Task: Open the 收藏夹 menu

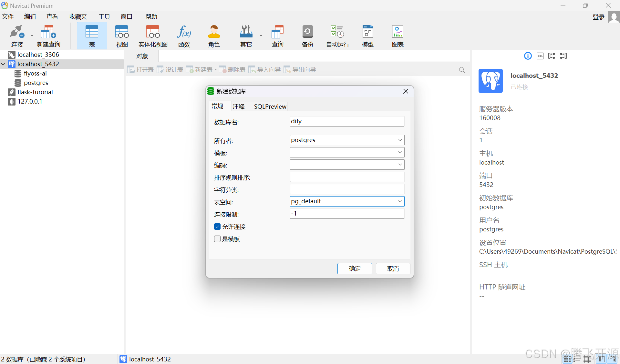Action: pyautogui.click(x=78, y=17)
